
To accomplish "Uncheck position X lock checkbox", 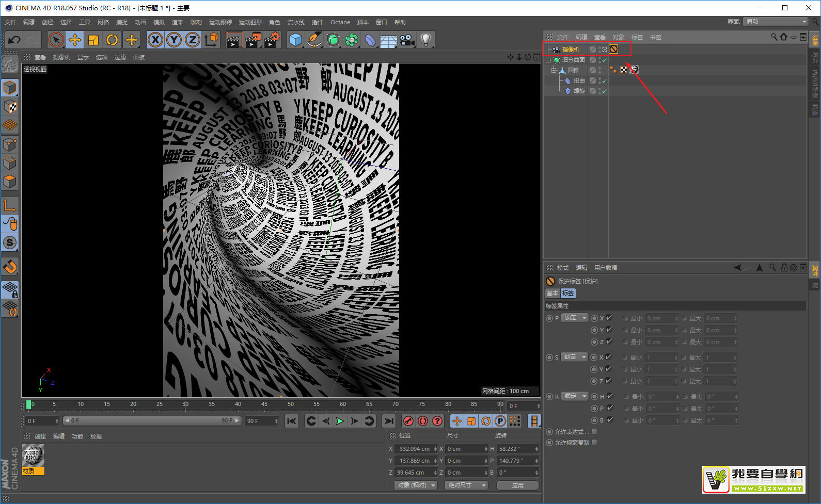I will click(609, 318).
